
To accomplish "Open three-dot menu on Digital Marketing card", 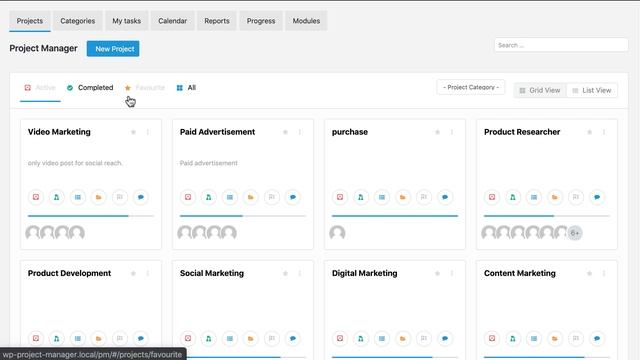I will point(452,273).
